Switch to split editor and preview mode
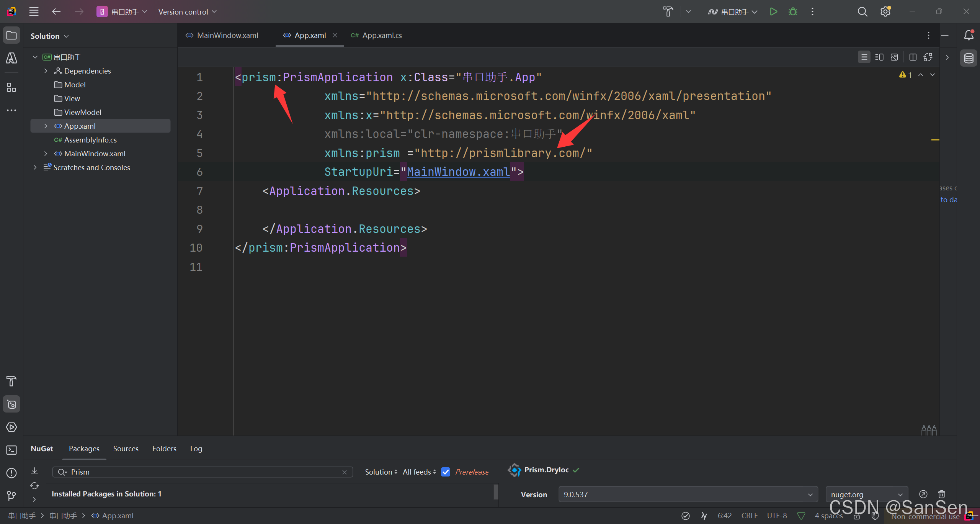This screenshot has width=980, height=524. point(879,57)
